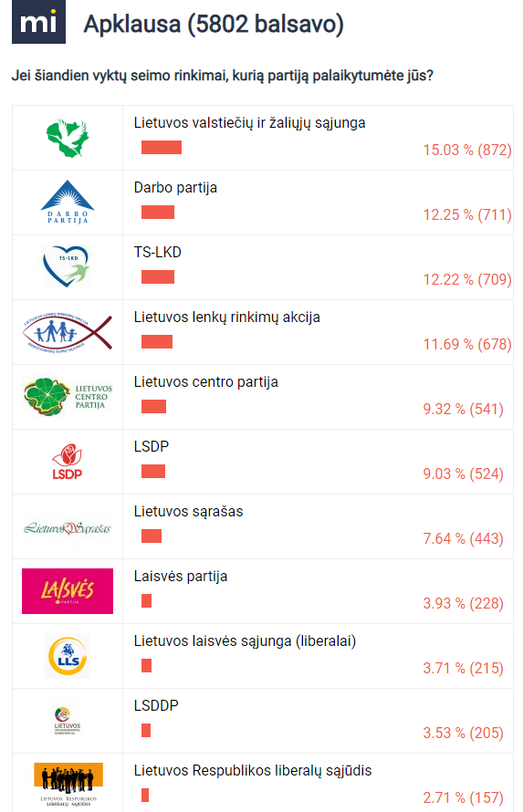Select the LSDP rose logo
This screenshot has height=812, width=523.
68,462
